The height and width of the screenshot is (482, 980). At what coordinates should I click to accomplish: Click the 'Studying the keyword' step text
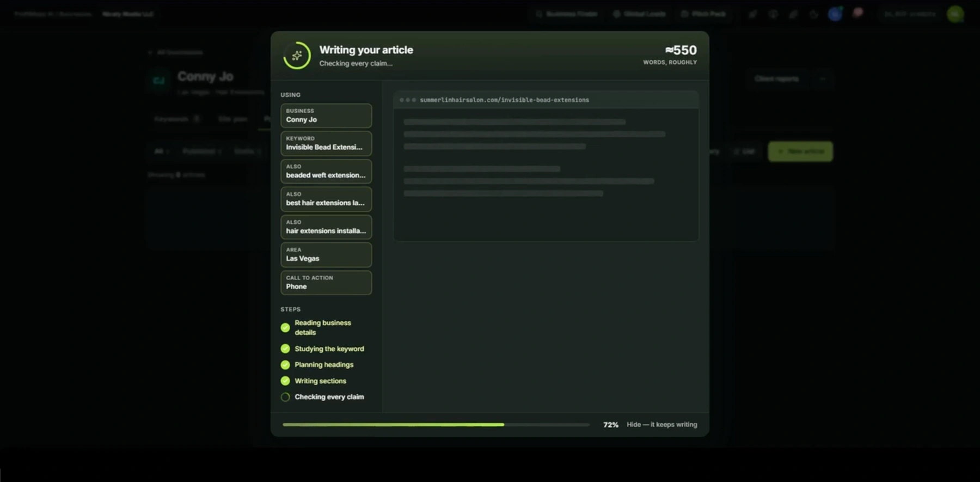[x=329, y=349]
